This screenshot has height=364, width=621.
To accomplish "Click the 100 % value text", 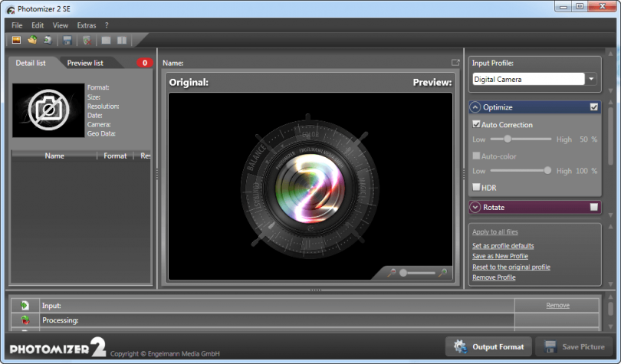I will tap(586, 171).
